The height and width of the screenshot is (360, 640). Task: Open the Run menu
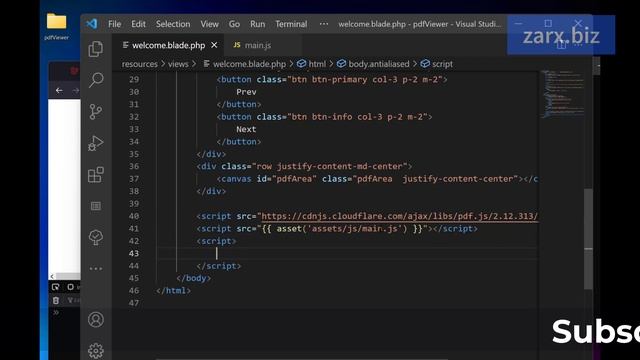[258, 24]
